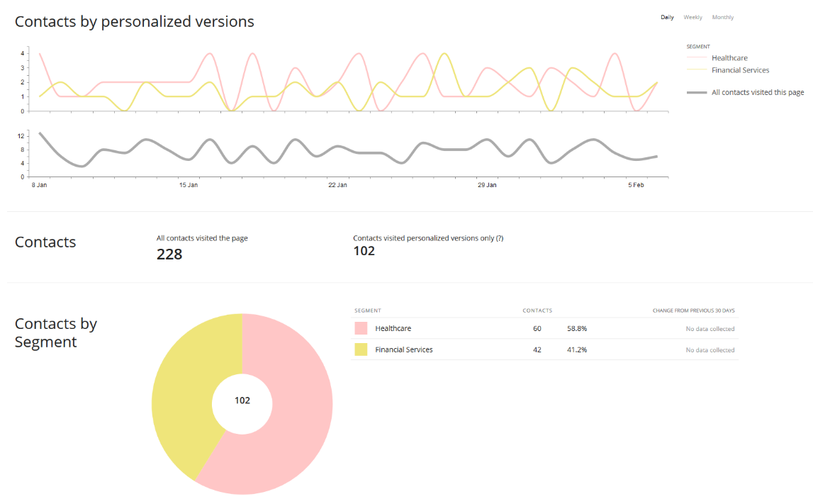Click the 22 Jan date axis label
The height and width of the screenshot is (504, 813).
pos(337,185)
